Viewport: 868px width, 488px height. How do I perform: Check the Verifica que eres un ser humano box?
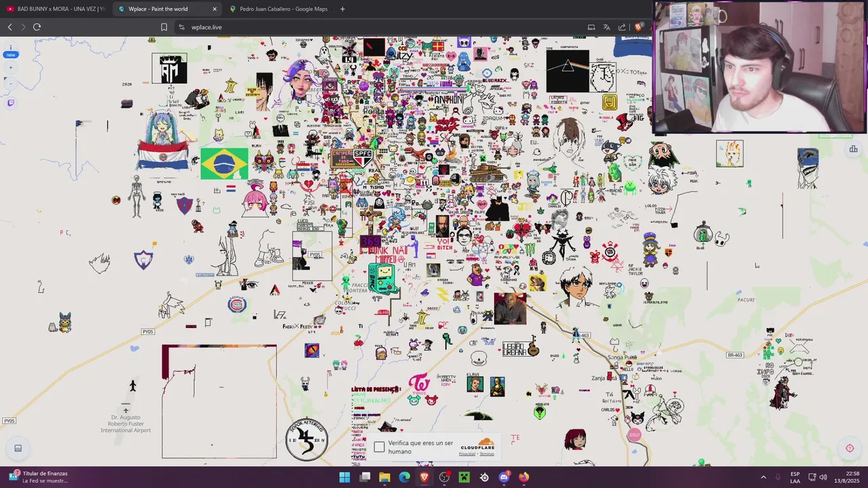click(379, 447)
